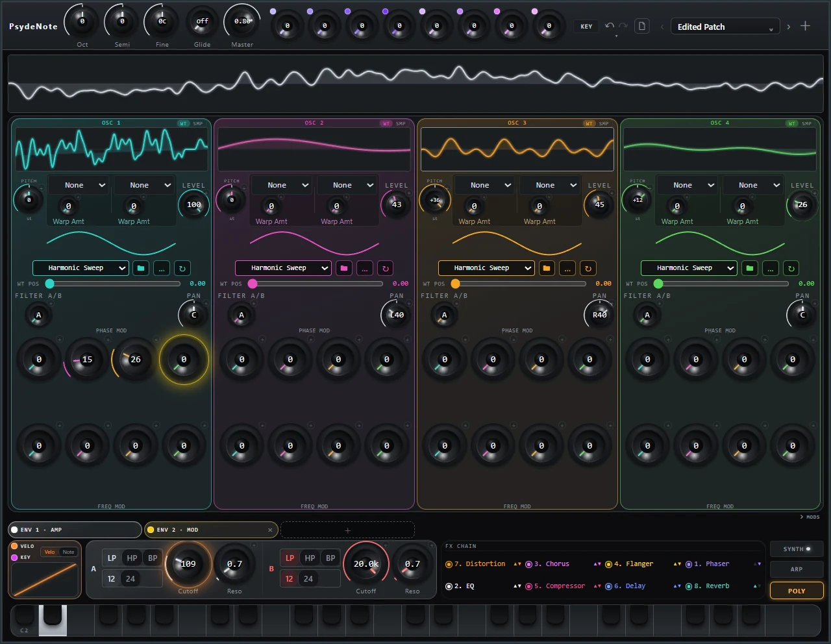
Task: Click the OSC 4 reload wavetable icon
Action: click(791, 268)
